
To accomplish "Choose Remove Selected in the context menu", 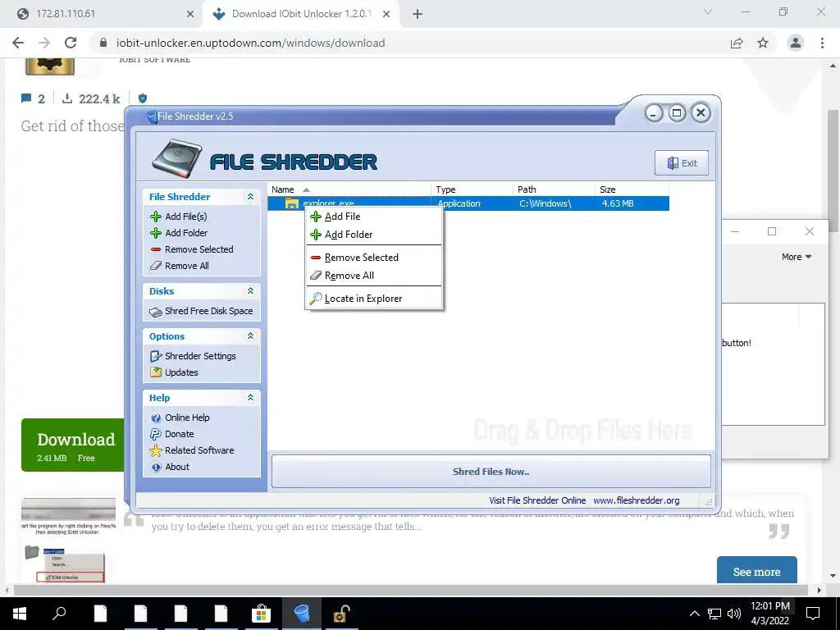I will point(374,258).
